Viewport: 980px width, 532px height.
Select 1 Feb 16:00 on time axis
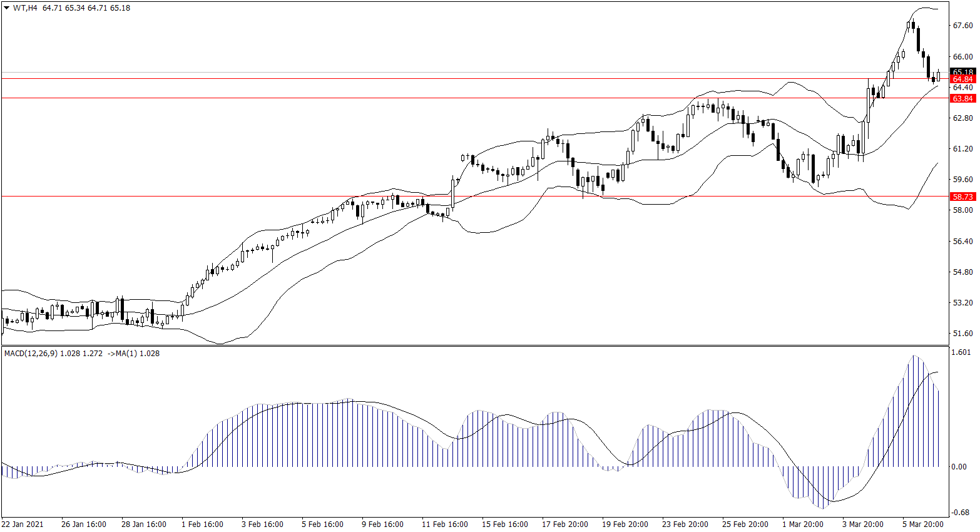tap(202, 524)
